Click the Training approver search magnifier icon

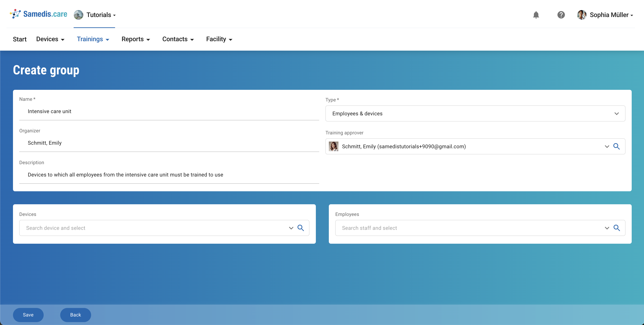616,146
